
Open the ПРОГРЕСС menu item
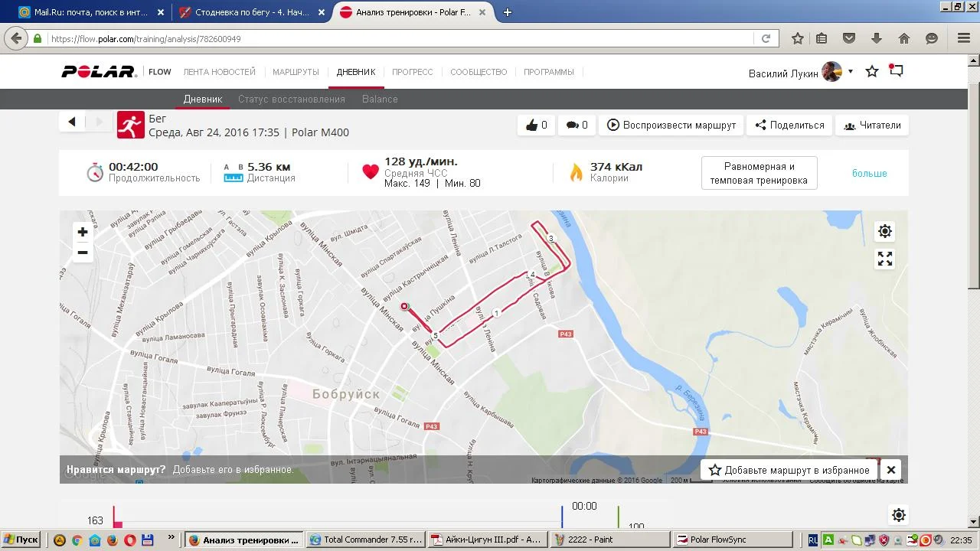[413, 72]
